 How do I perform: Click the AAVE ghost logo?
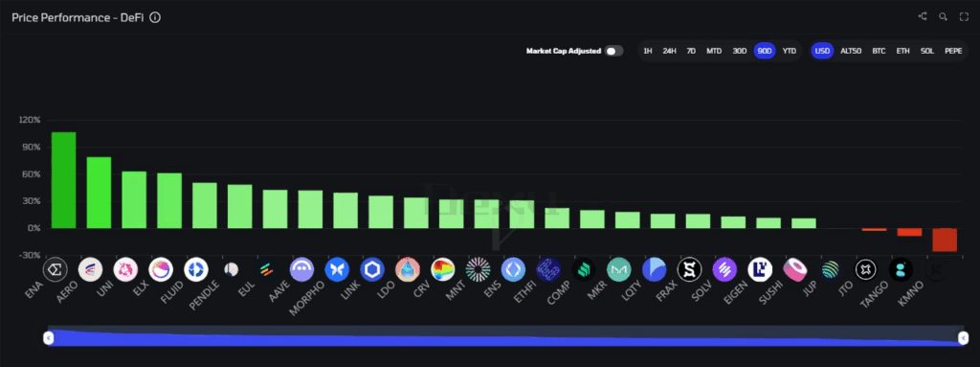[x=301, y=269]
